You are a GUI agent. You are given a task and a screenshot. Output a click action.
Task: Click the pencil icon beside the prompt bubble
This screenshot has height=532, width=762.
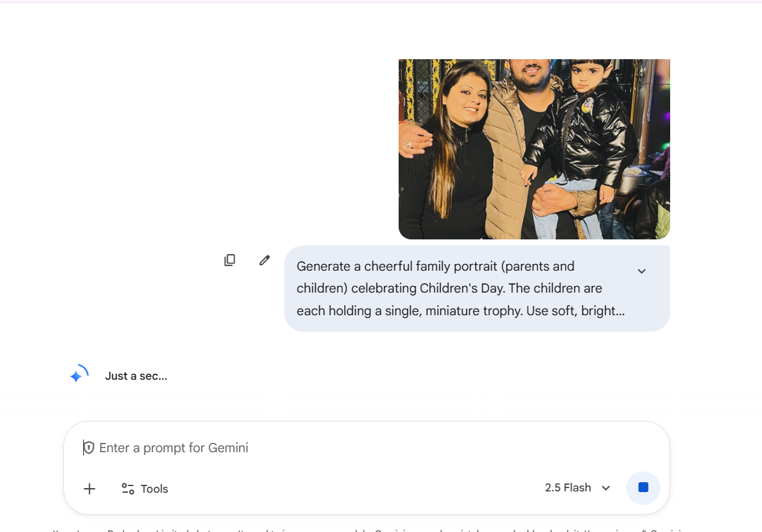[264, 259]
